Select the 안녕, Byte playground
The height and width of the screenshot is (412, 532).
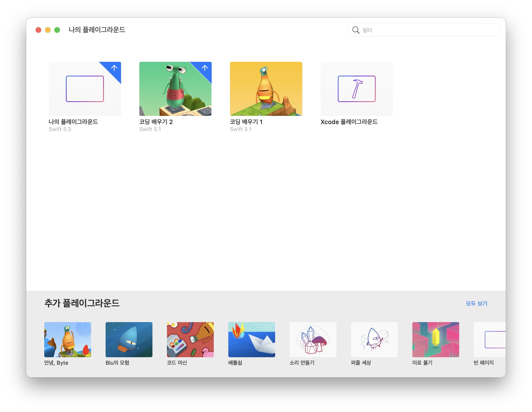67,339
